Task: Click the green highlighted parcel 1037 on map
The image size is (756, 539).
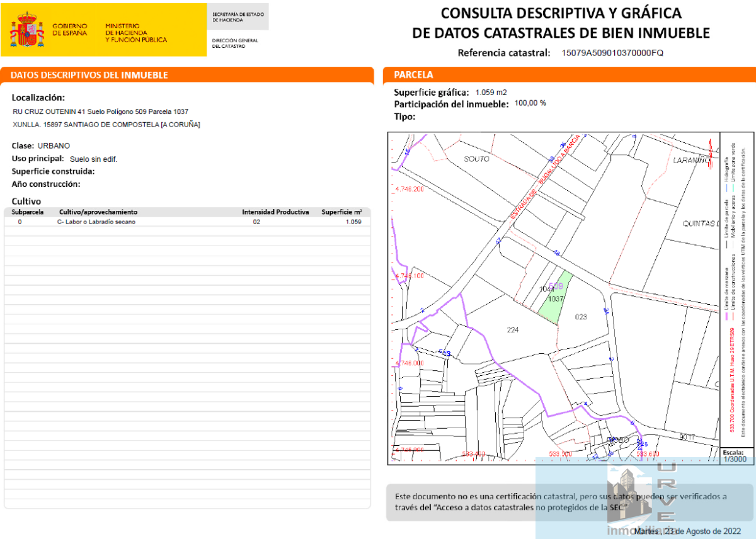Action: point(555,298)
